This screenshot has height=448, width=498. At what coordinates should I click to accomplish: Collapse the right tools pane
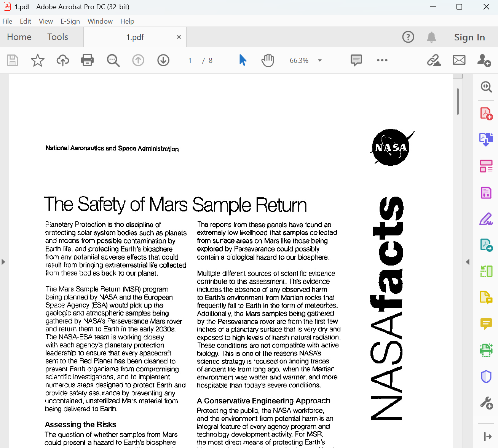tap(468, 262)
